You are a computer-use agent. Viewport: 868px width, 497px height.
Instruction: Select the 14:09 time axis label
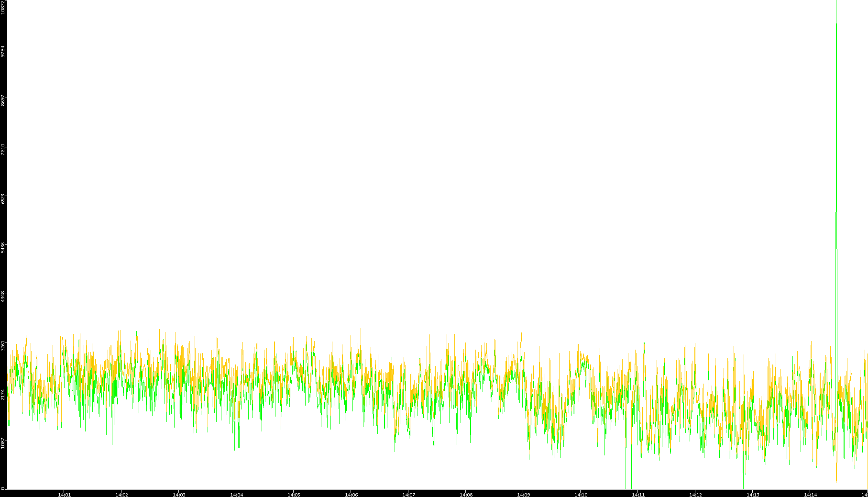(x=523, y=495)
